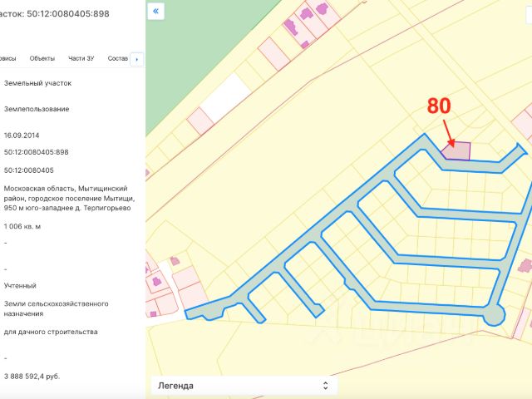Click the status text Учтенный
Image resolution: width=532 pixels, height=399 pixels.
click(x=20, y=286)
